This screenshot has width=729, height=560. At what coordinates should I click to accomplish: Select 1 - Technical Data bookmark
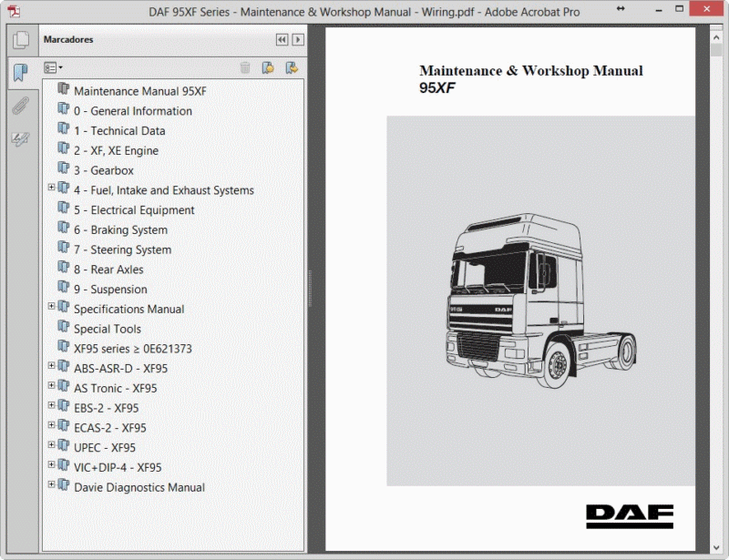pos(119,130)
